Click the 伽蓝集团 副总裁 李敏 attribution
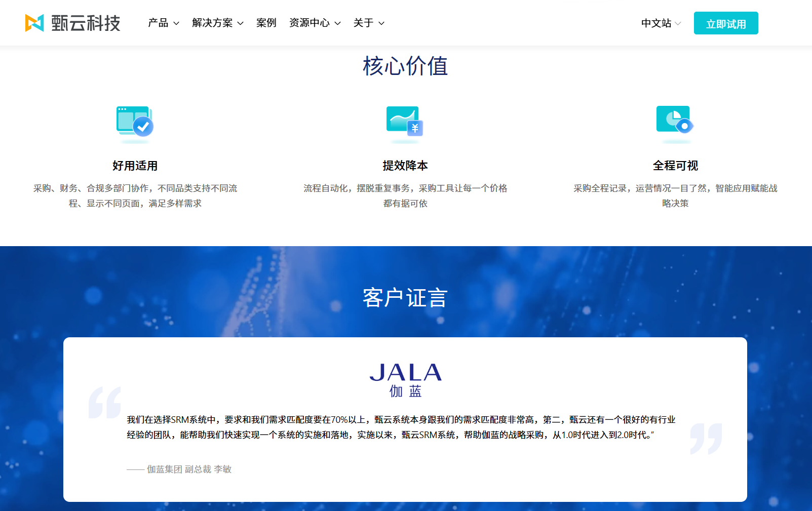 click(x=179, y=469)
